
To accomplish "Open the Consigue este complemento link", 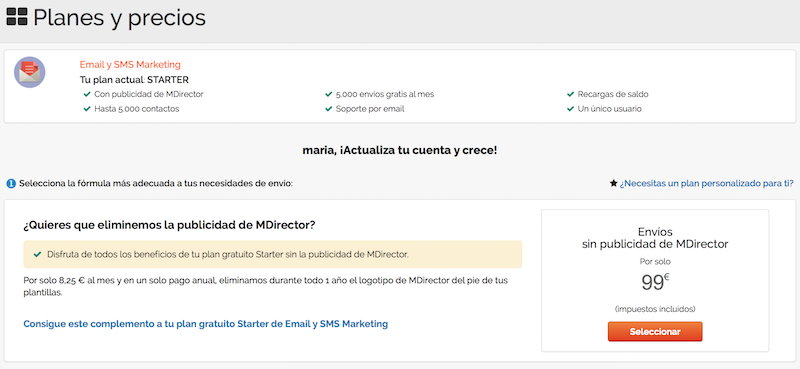I will (206, 324).
